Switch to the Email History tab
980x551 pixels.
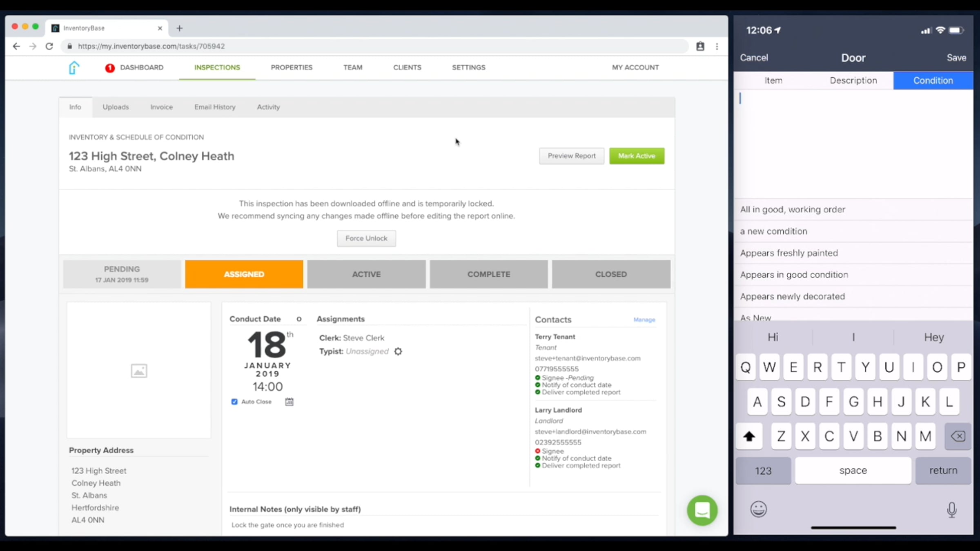coord(215,107)
